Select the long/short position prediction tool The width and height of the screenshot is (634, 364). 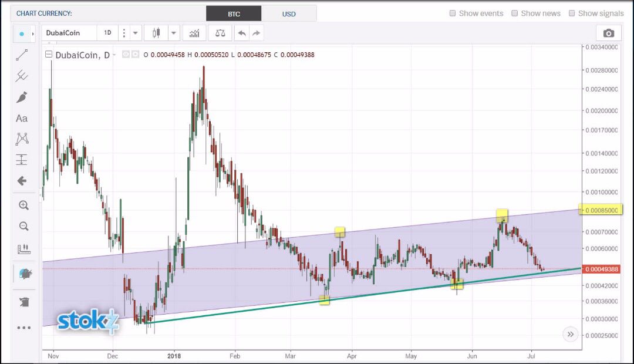pos(22,159)
